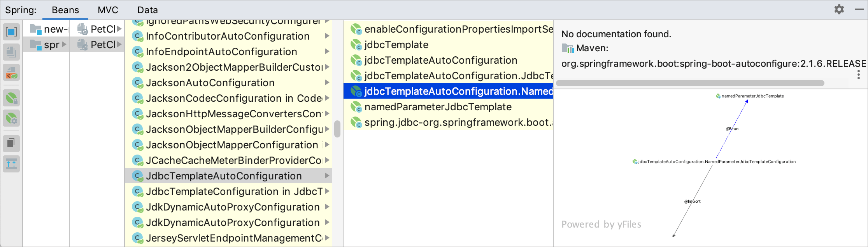Click jdbcTemplateAutoConfiguration bean leaf icon
Screen dimensions: 868x247
356,60
